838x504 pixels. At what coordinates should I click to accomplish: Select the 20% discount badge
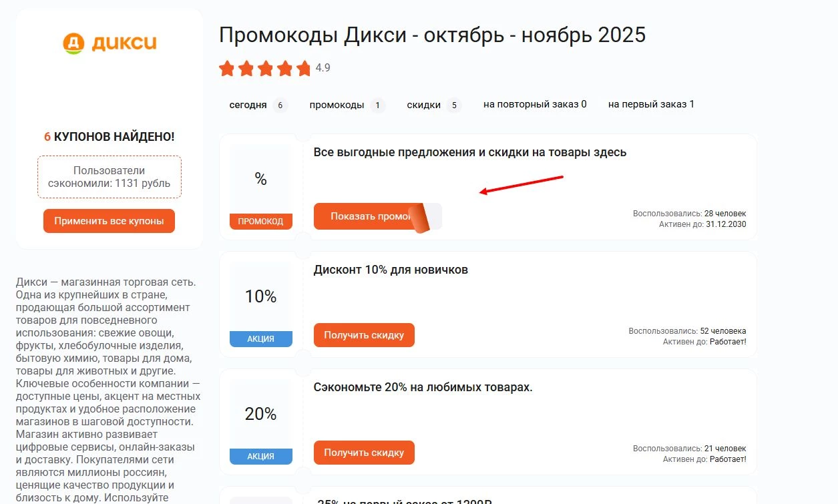tap(260, 414)
